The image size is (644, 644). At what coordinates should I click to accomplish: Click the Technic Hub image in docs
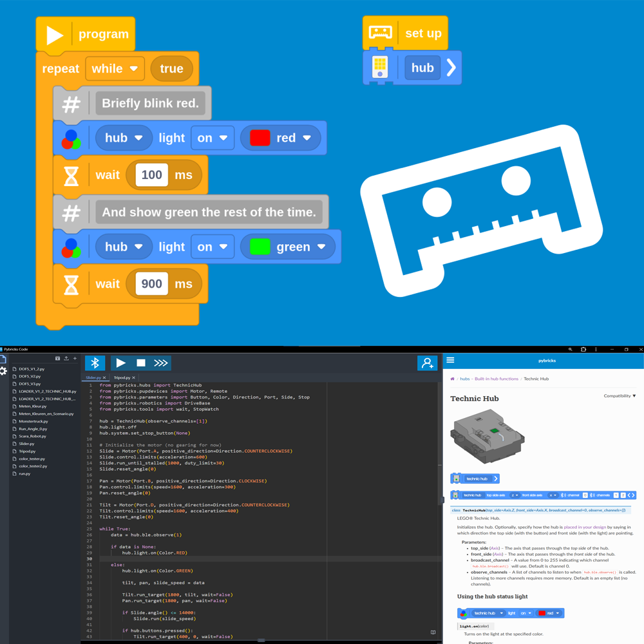coord(487,437)
